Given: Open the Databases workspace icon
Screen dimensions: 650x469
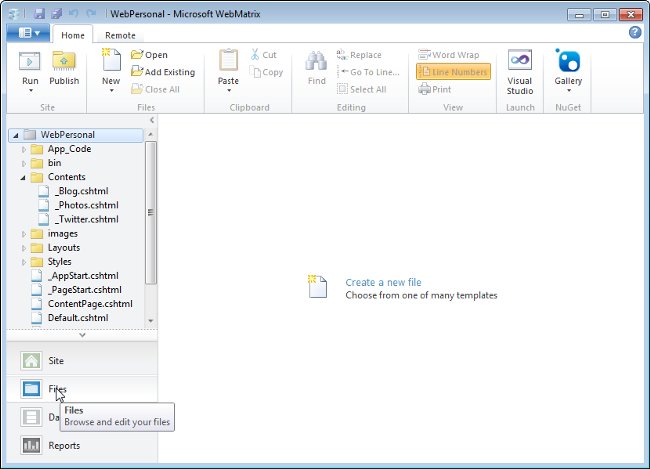Looking at the screenshot, I should pos(31,417).
